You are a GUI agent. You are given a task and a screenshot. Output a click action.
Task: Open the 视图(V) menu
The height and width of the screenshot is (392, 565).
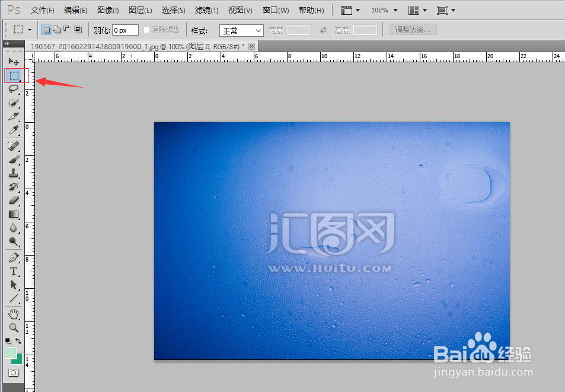[x=240, y=10]
